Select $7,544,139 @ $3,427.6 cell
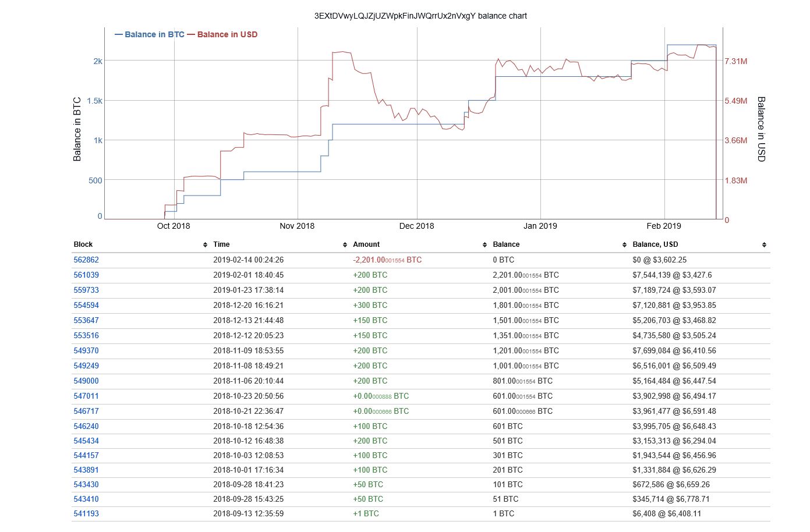 (x=672, y=275)
